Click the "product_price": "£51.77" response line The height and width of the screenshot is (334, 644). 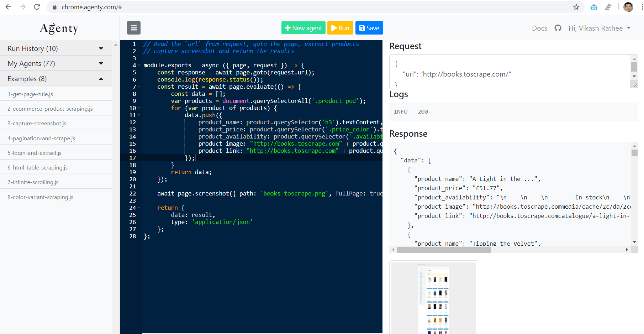point(459,188)
